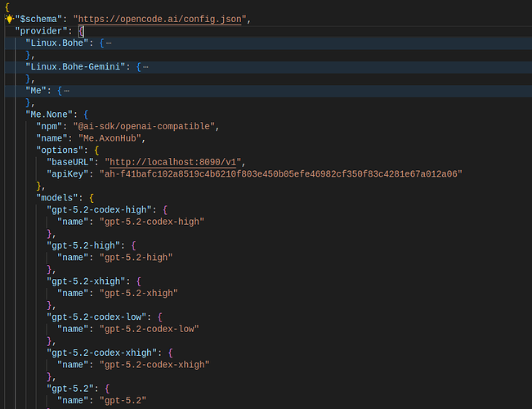Click the opening brace after "options"

(96, 151)
